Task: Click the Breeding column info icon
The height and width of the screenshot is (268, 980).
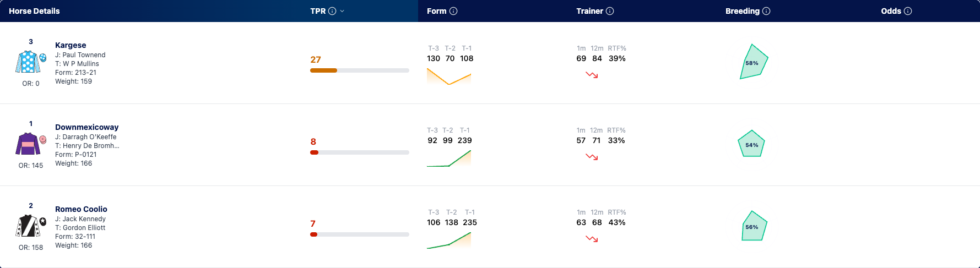Action: pyautogui.click(x=766, y=11)
